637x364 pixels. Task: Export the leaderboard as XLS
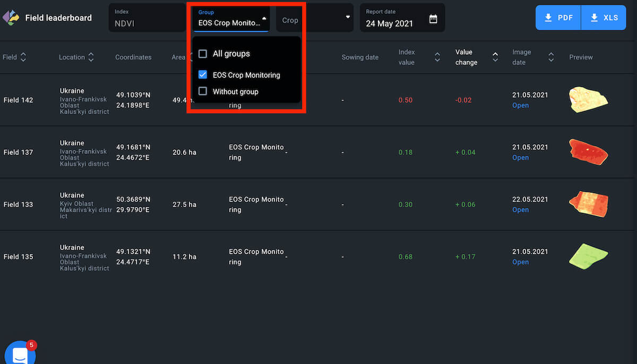(x=604, y=18)
